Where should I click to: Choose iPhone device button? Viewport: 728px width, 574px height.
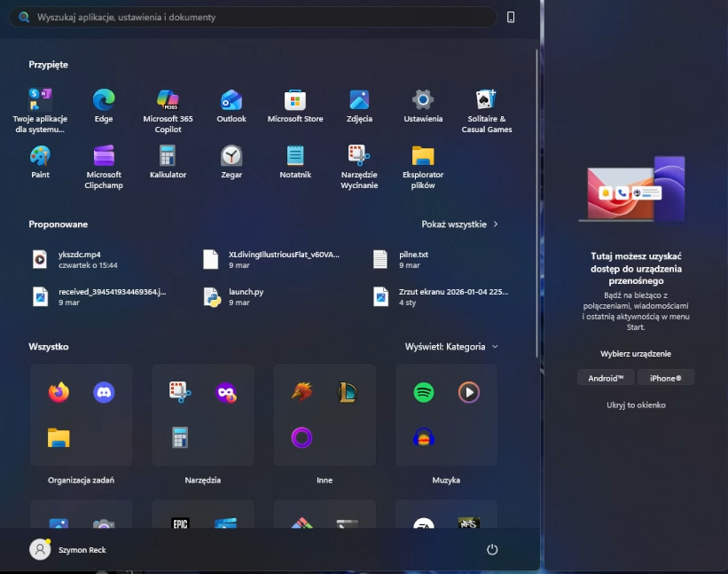666,378
